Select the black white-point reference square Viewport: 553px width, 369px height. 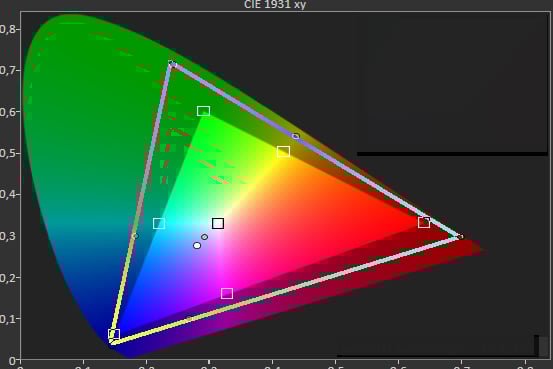click(218, 223)
